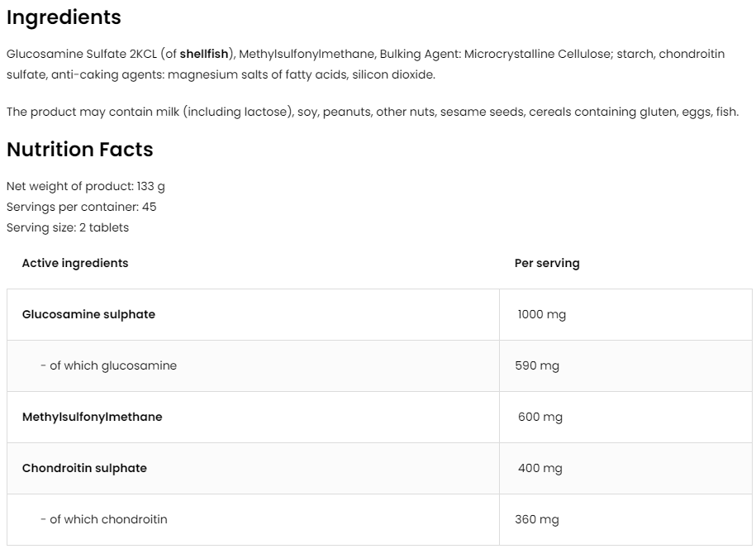This screenshot has height=549, width=756.
Task: Select the Methylsulfonylmethane table row label
Action: [92, 417]
